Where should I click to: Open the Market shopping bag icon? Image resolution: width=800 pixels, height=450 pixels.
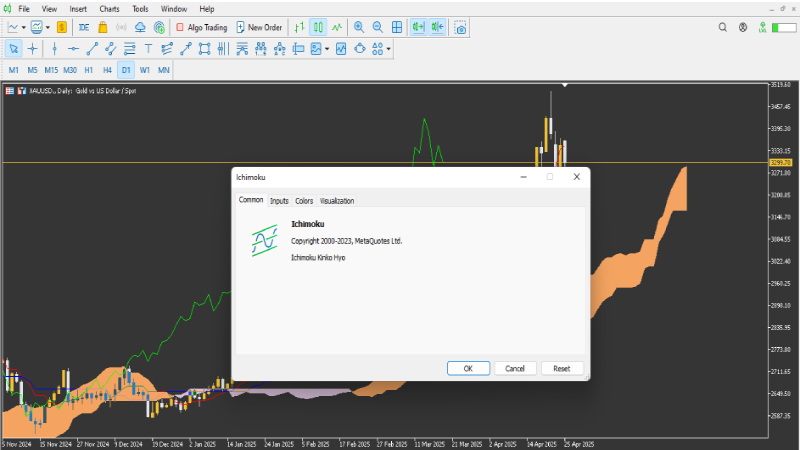pos(103,28)
